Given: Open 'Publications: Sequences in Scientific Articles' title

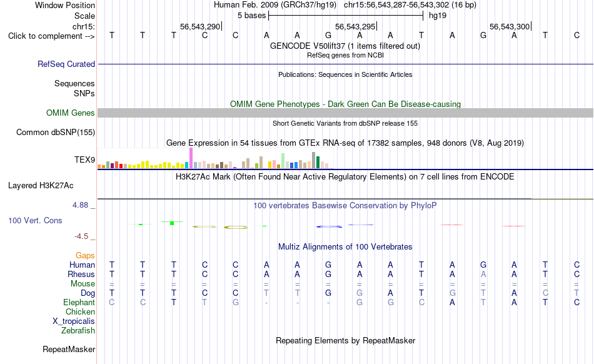Looking at the screenshot, I should (345, 74).
